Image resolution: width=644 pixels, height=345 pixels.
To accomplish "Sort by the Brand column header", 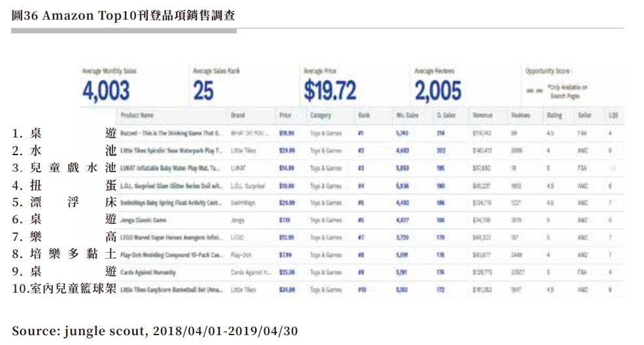I will tap(238, 115).
